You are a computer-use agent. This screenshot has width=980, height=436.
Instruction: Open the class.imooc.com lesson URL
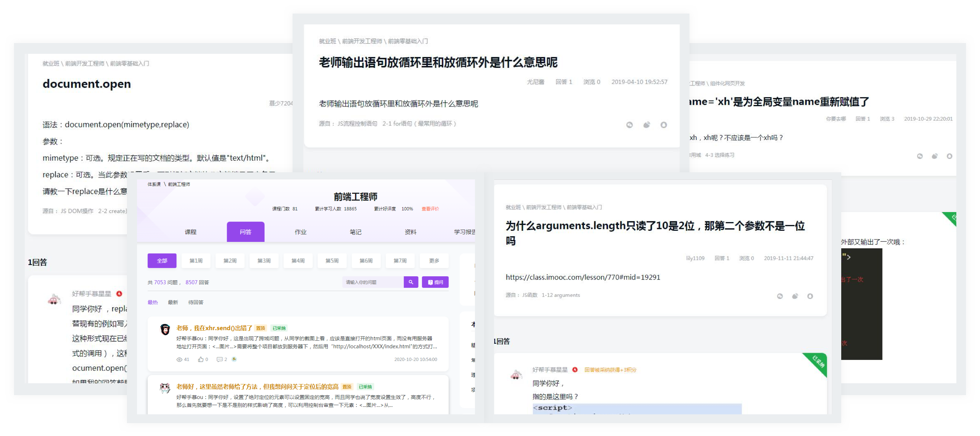[582, 277]
